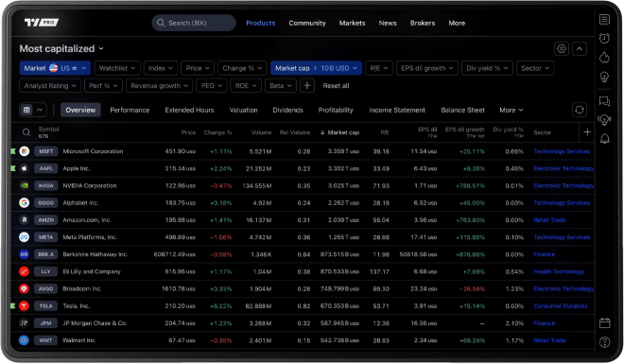Open the News link in top navigation
The height and width of the screenshot is (364, 624).
tap(388, 23)
